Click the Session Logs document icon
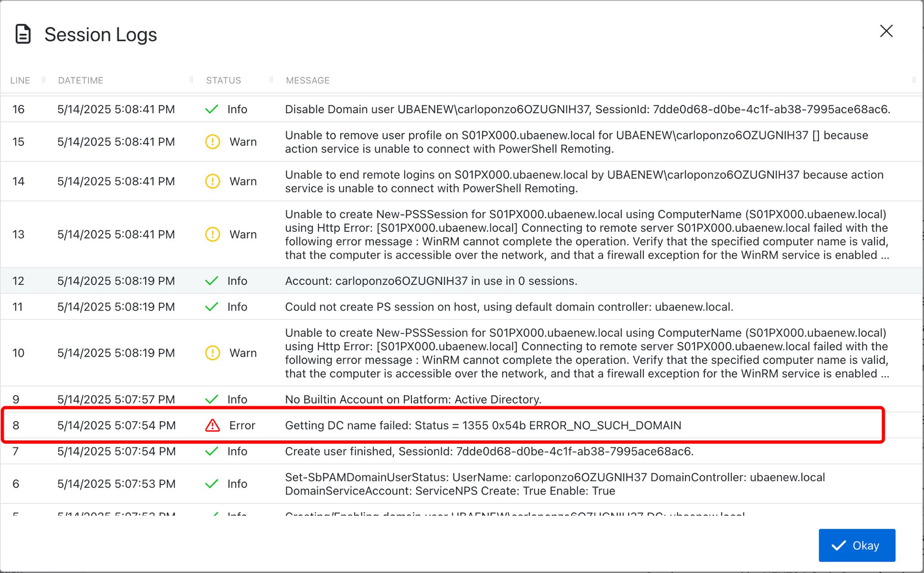The width and height of the screenshot is (924, 573). [23, 34]
